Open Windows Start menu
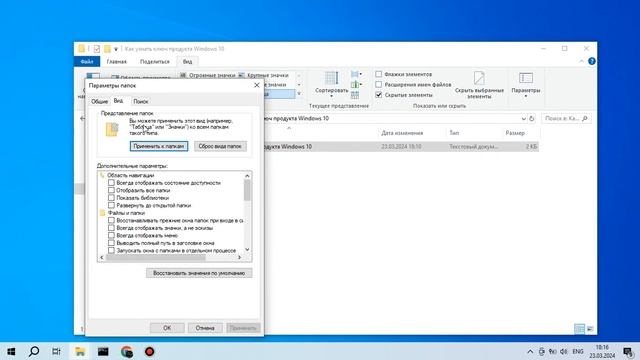640x360 pixels. coord(11,351)
